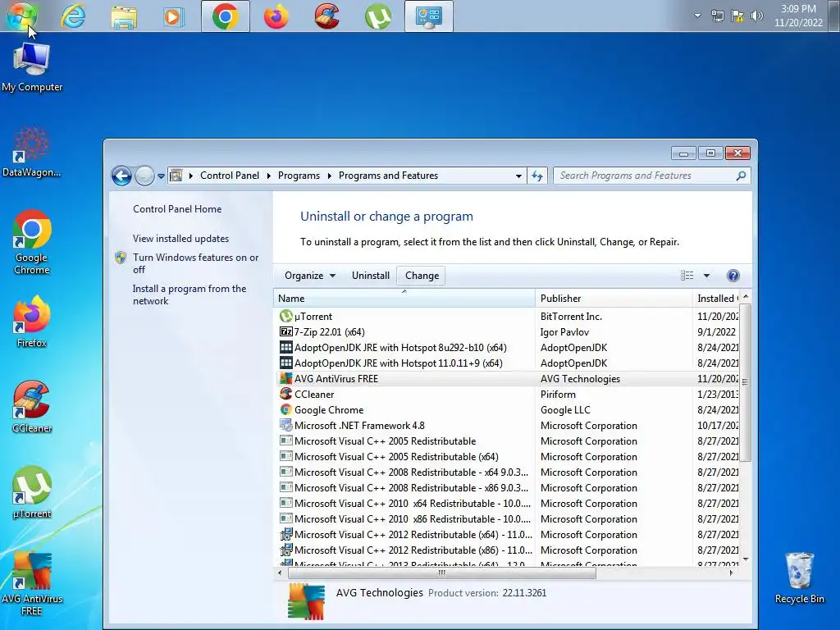840x630 pixels.
Task: Select µTorrent desktop shortcut
Action: pyautogui.click(x=32, y=492)
